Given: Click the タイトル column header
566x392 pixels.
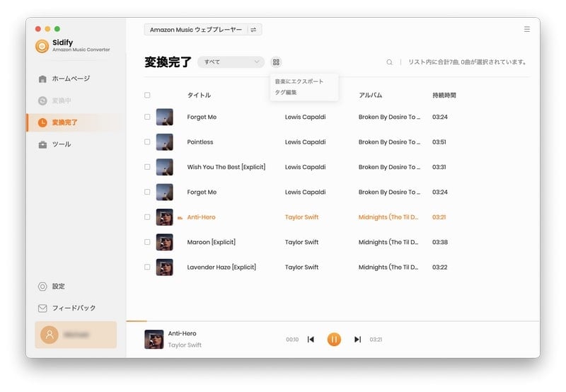Looking at the screenshot, I should 199,96.
